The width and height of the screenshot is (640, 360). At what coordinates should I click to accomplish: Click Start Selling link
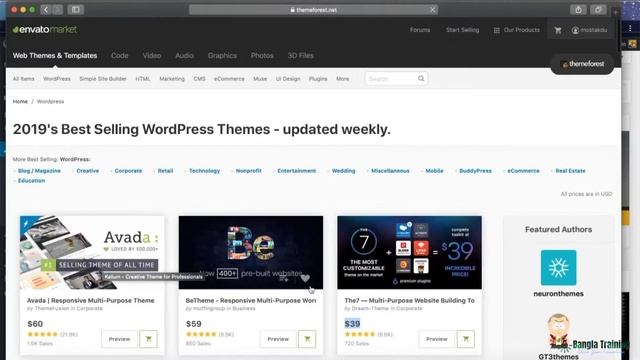point(462,30)
